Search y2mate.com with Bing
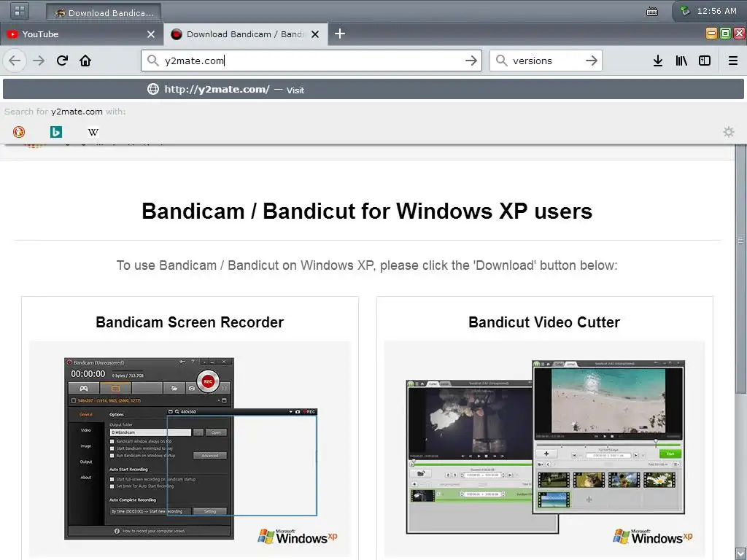This screenshot has height=560, width=747. tap(56, 132)
